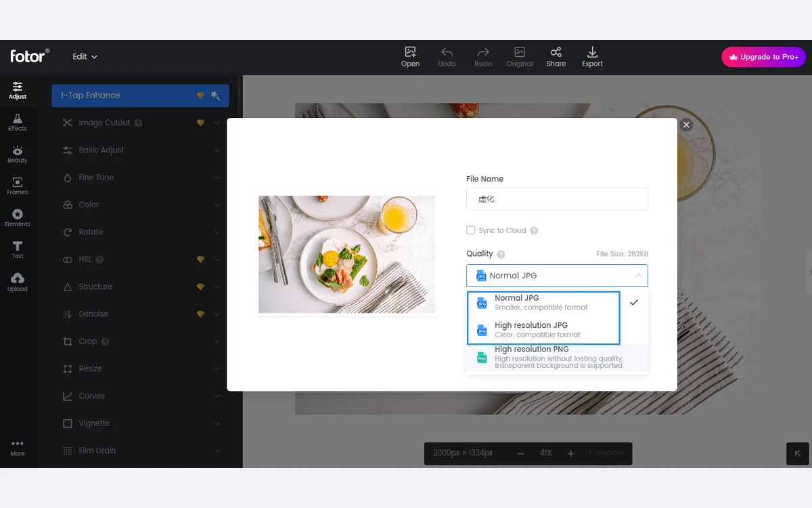Click the help icon beside Quality
Screen dimensions: 812x508
[501, 255]
